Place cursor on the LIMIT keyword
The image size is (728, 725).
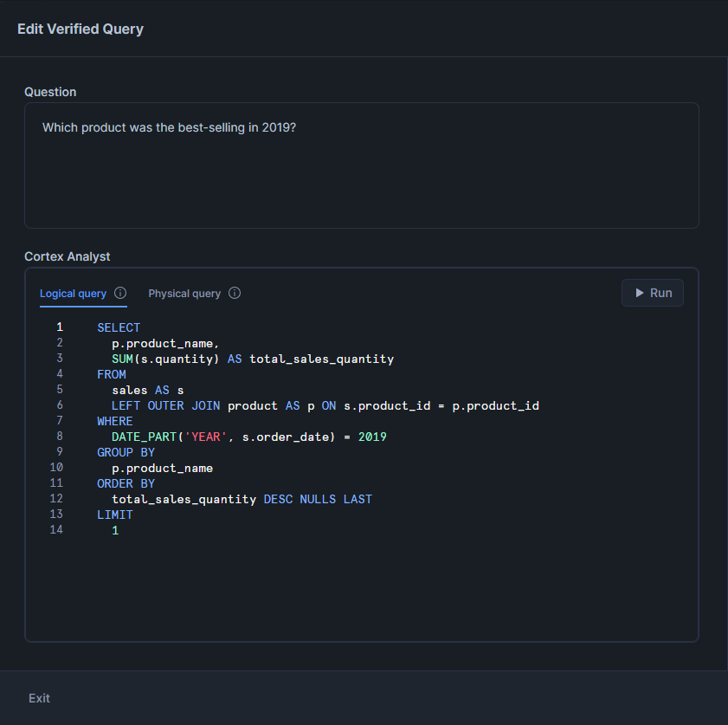114,514
